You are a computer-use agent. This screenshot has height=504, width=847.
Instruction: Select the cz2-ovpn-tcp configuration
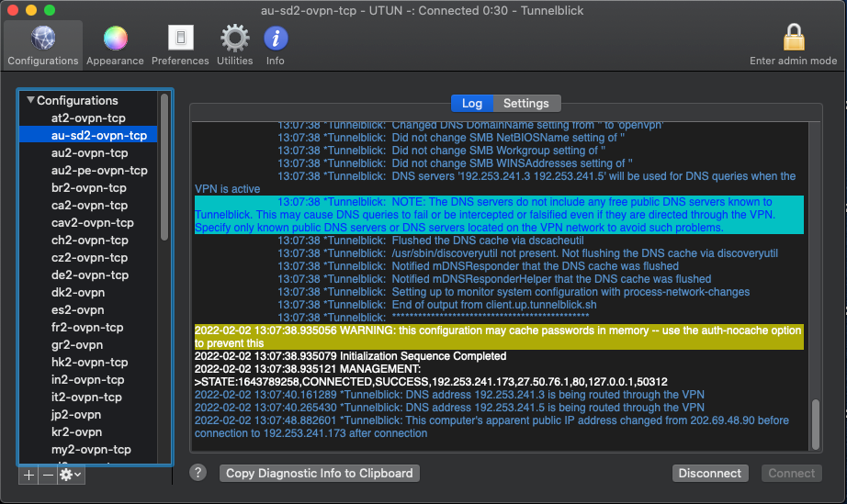[x=88, y=257]
